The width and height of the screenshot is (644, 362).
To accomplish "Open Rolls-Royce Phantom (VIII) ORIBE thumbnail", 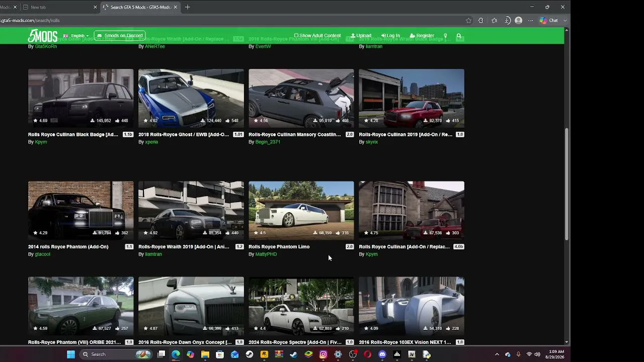I will pos(81,306).
